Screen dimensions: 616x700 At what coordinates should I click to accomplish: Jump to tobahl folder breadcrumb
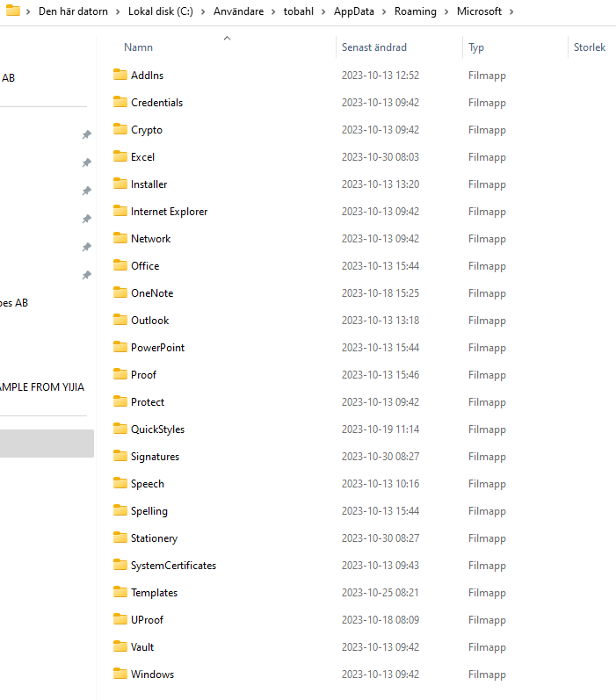pos(299,11)
